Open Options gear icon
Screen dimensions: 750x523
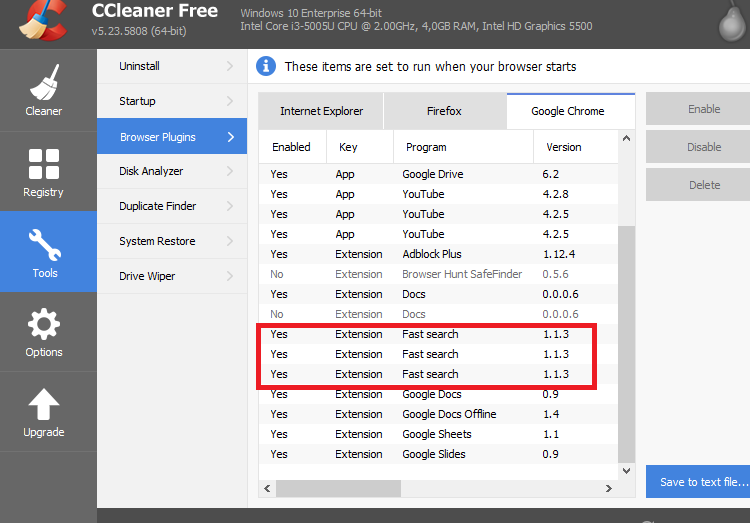click(43, 325)
